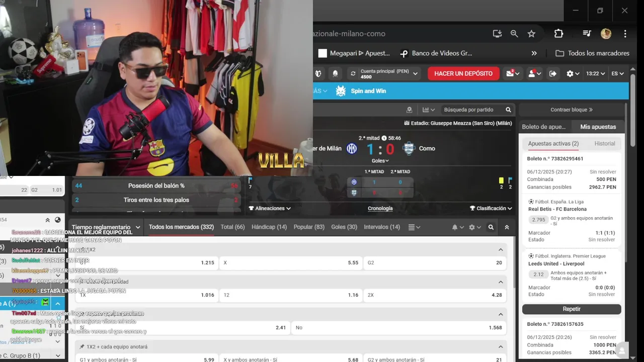Open markets gear settings icon

tap(474, 227)
